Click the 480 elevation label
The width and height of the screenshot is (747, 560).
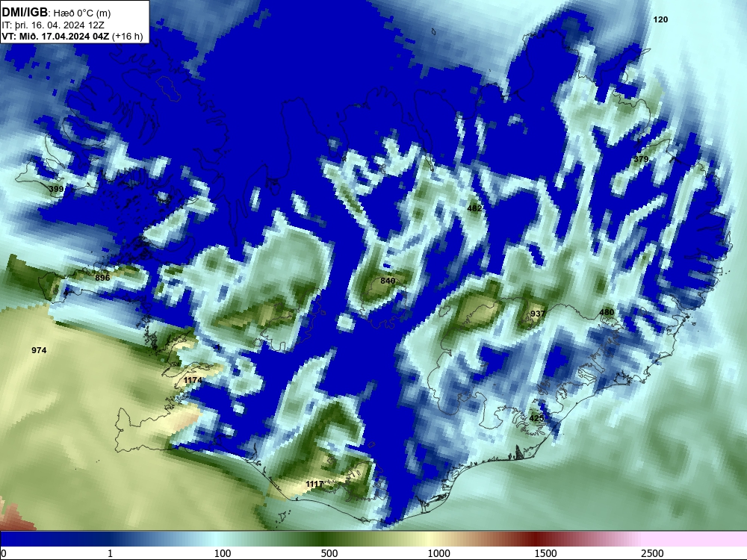pos(607,312)
